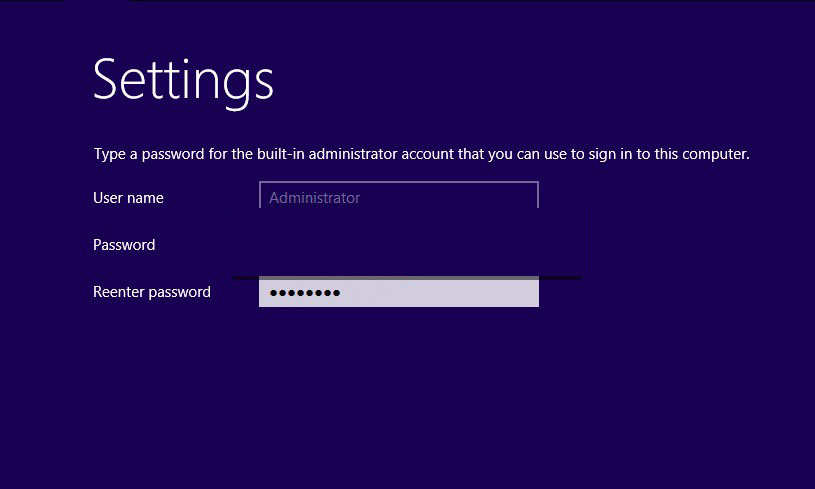Screen dimensions: 815x489
Task: Click the masked password dots
Action: pyautogui.click(x=305, y=293)
